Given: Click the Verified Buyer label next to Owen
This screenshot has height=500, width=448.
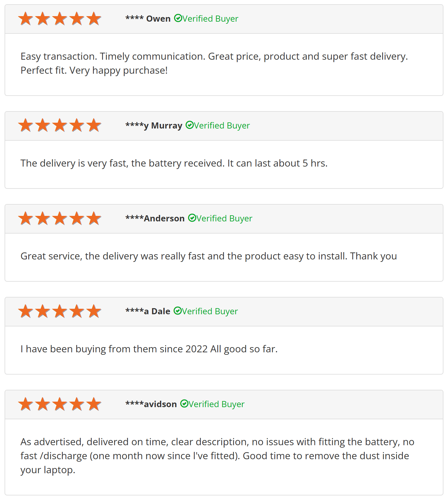Looking at the screenshot, I should [210, 19].
